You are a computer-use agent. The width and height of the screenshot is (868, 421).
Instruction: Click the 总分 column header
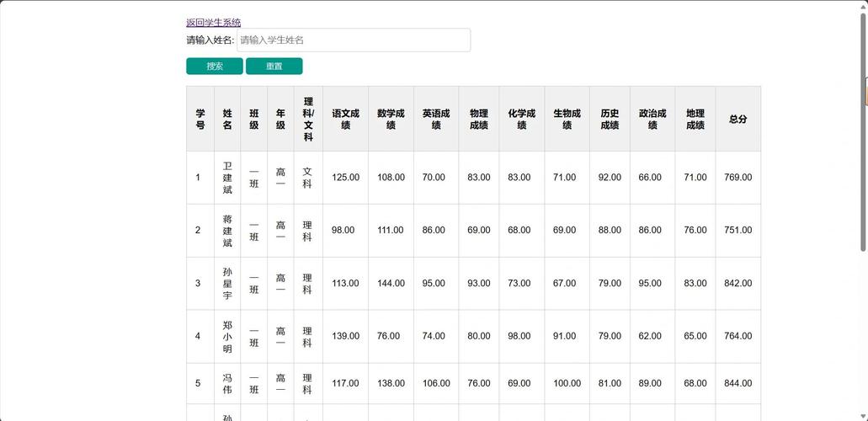pos(738,119)
